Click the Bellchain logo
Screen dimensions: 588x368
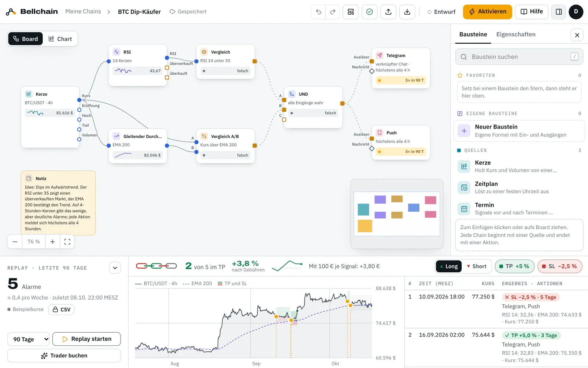[x=32, y=12]
